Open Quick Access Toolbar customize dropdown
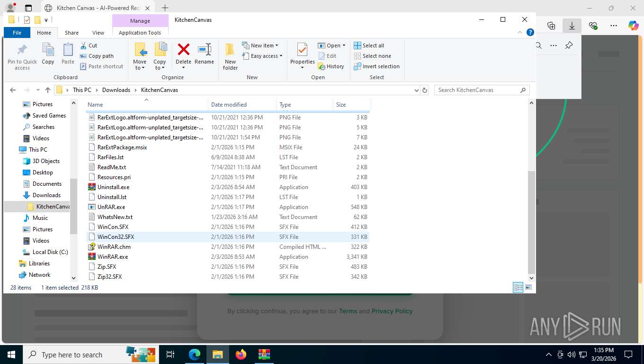The image size is (644, 364). pyautogui.click(x=46, y=20)
